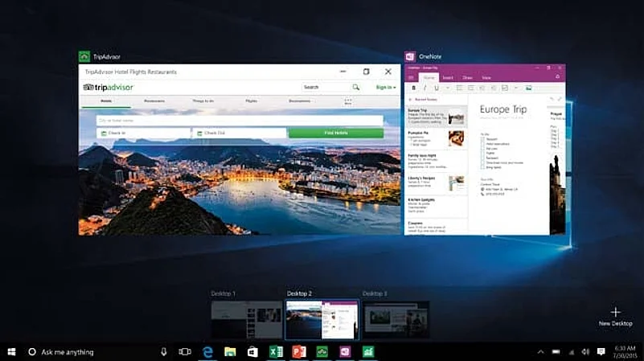Switch to the Insert tab in OneNote

448,78
